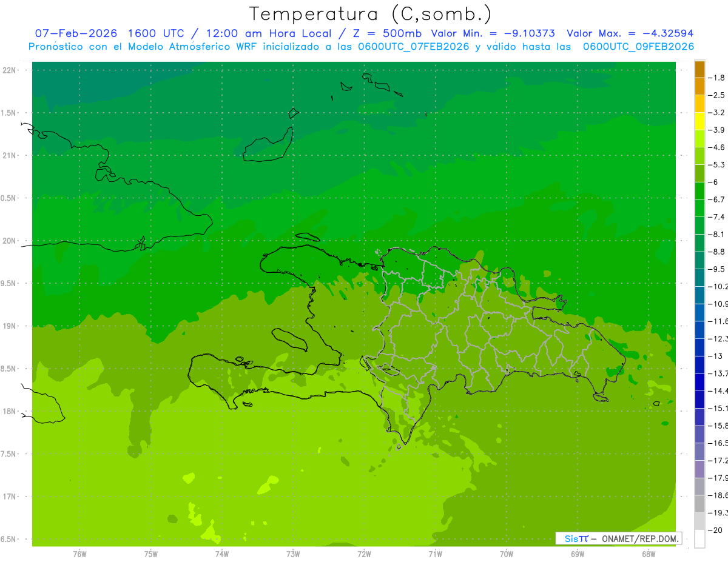Click the 'ONAMET/REP.DOM.' credit box

pyautogui.click(x=619, y=538)
